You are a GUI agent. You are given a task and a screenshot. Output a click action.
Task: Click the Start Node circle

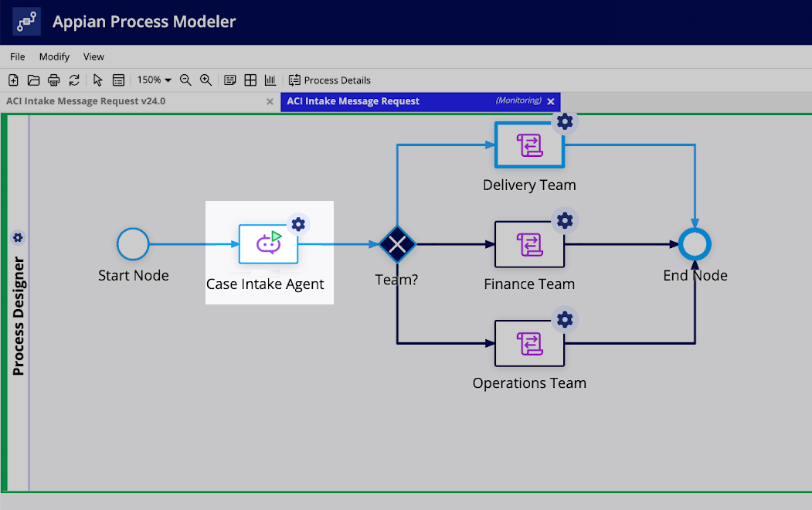point(133,244)
